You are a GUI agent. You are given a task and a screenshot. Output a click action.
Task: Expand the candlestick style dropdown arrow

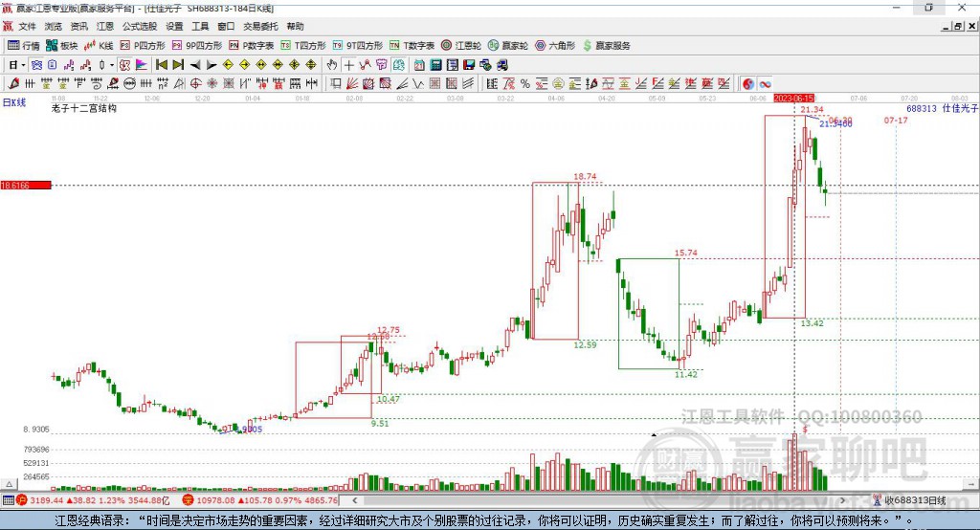tap(112, 65)
